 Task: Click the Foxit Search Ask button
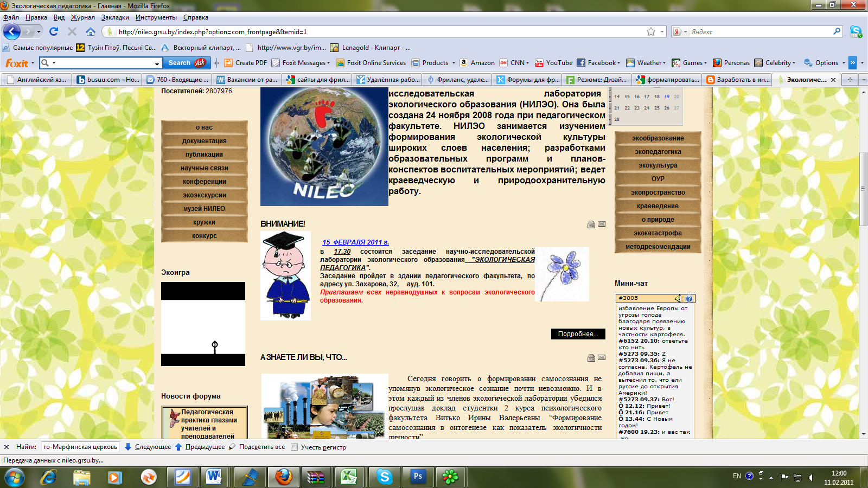(187, 63)
